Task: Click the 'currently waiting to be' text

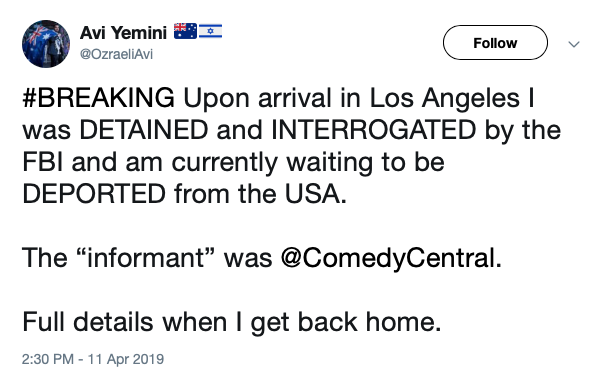Action: point(308,163)
